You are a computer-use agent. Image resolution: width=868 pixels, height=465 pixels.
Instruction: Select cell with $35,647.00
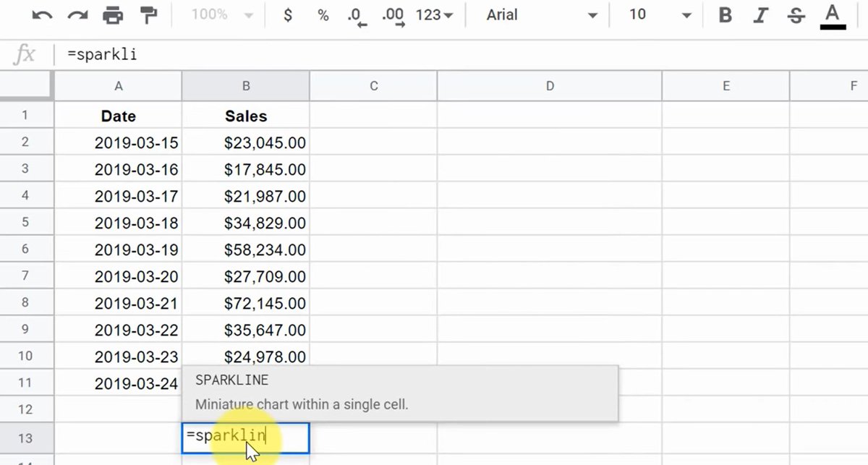click(x=246, y=330)
